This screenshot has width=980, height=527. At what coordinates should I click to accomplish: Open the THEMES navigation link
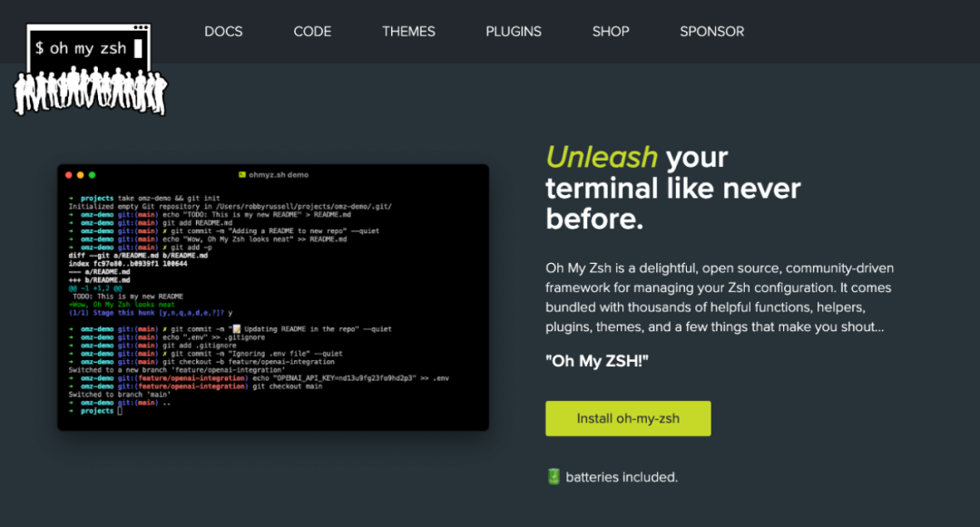click(x=408, y=31)
